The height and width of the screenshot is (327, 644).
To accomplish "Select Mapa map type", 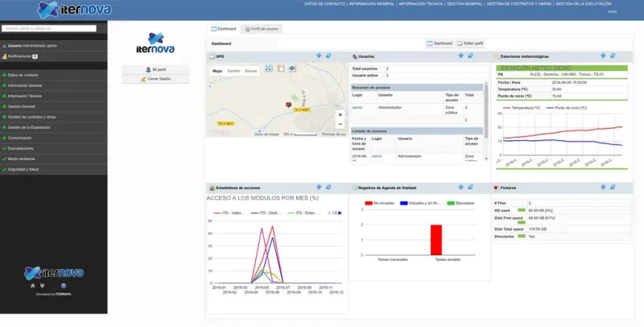I will [217, 71].
